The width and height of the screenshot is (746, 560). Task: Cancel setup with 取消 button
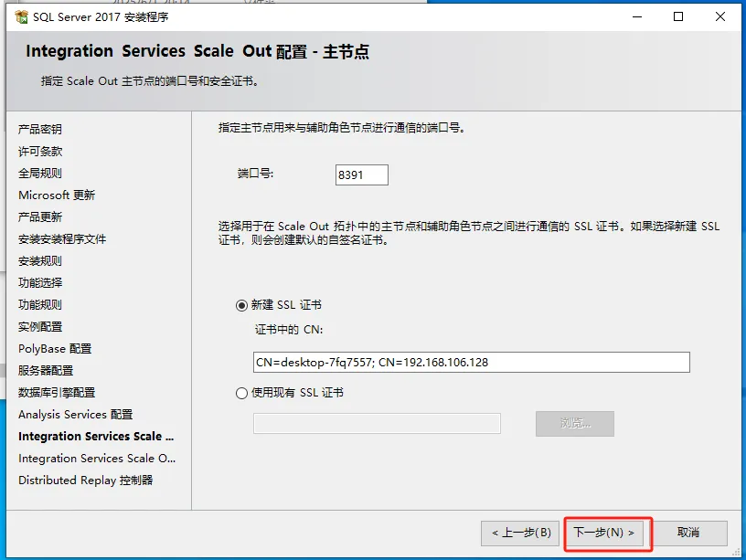click(x=688, y=533)
